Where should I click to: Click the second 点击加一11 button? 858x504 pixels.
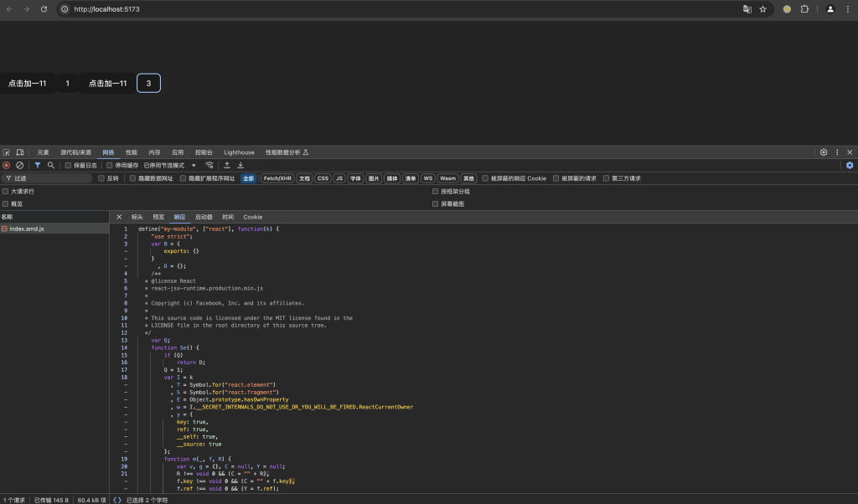108,83
